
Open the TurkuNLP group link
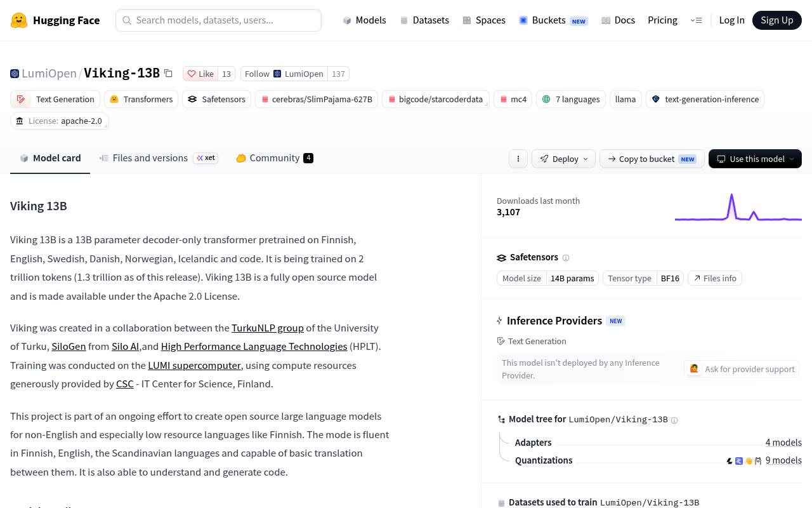[x=268, y=328]
